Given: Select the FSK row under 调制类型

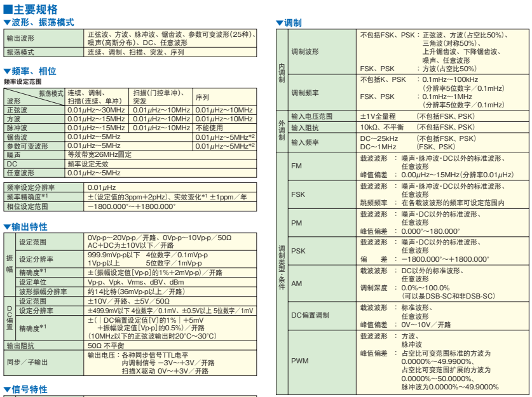Looking at the screenshot, I should [x=298, y=195].
